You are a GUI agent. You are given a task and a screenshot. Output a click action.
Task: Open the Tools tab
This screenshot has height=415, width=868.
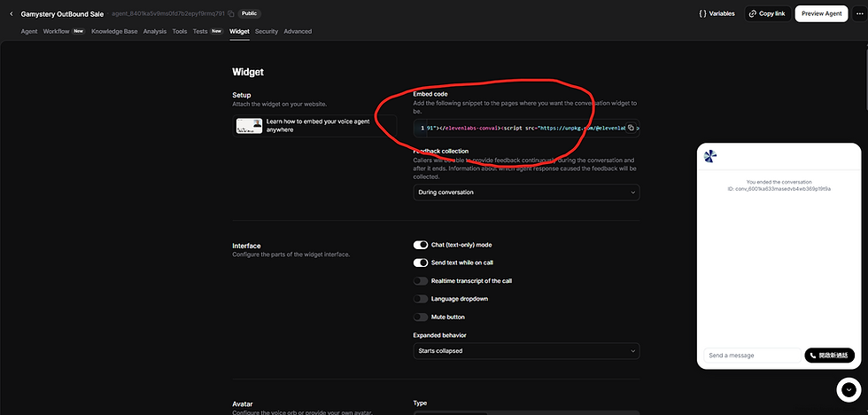click(x=179, y=32)
